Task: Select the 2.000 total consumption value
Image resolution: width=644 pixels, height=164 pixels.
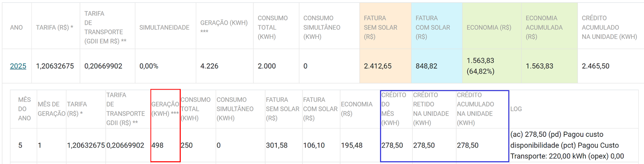Action: [x=267, y=66]
